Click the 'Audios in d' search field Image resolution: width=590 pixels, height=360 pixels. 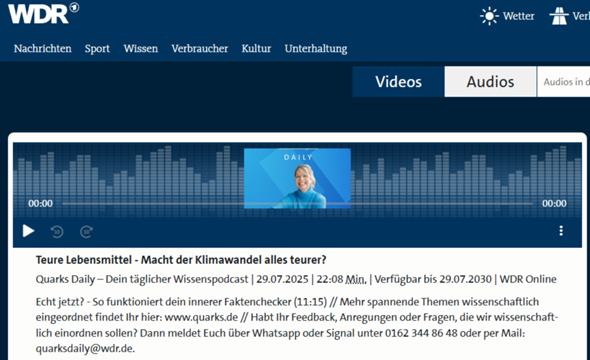(x=564, y=82)
